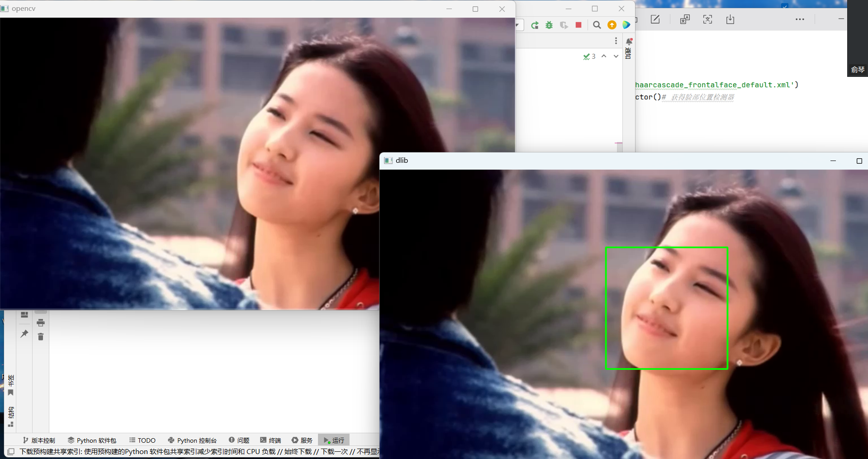Viewport: 868px width, 459px height.
Task: Open the 版本控制 tool window tab
Action: click(x=39, y=440)
